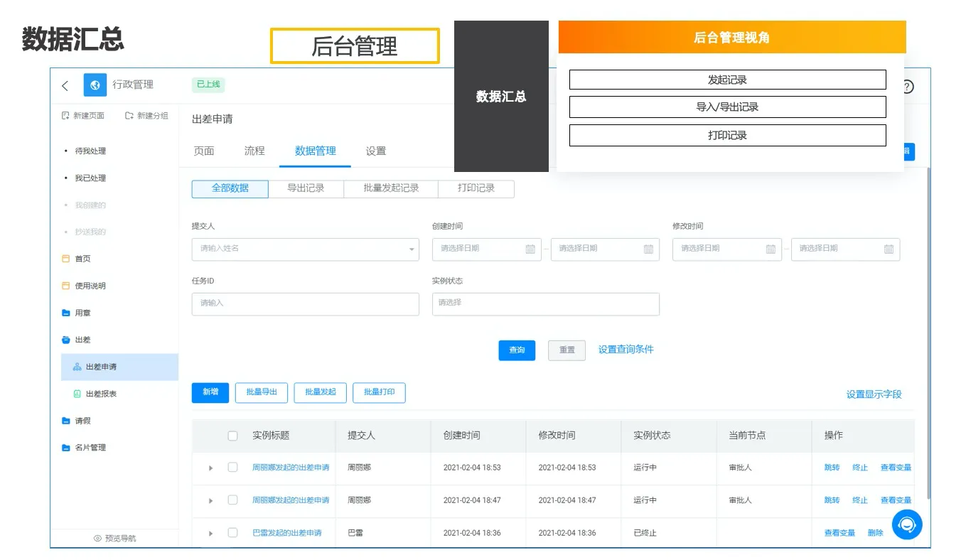Open calendar for 修改时间 end date
This screenshot has height=560, width=966.
pyautogui.click(x=889, y=249)
